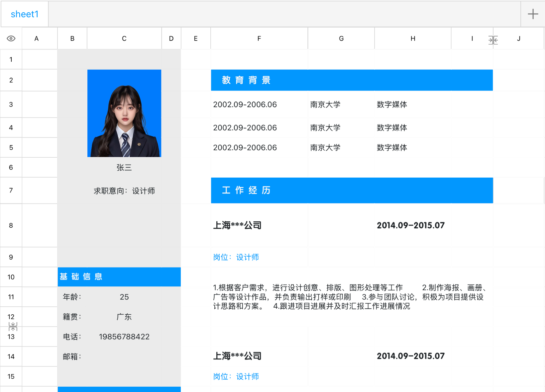Select date 2002.09-2006.06 in row 3

245,105
